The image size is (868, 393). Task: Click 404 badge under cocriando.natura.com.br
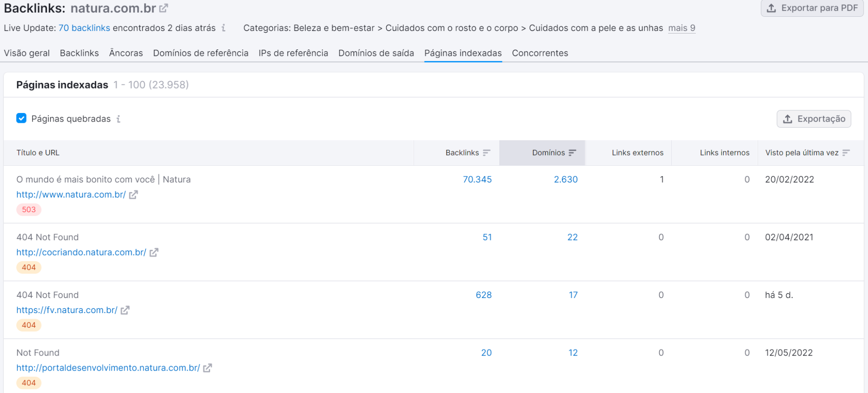pyautogui.click(x=29, y=268)
